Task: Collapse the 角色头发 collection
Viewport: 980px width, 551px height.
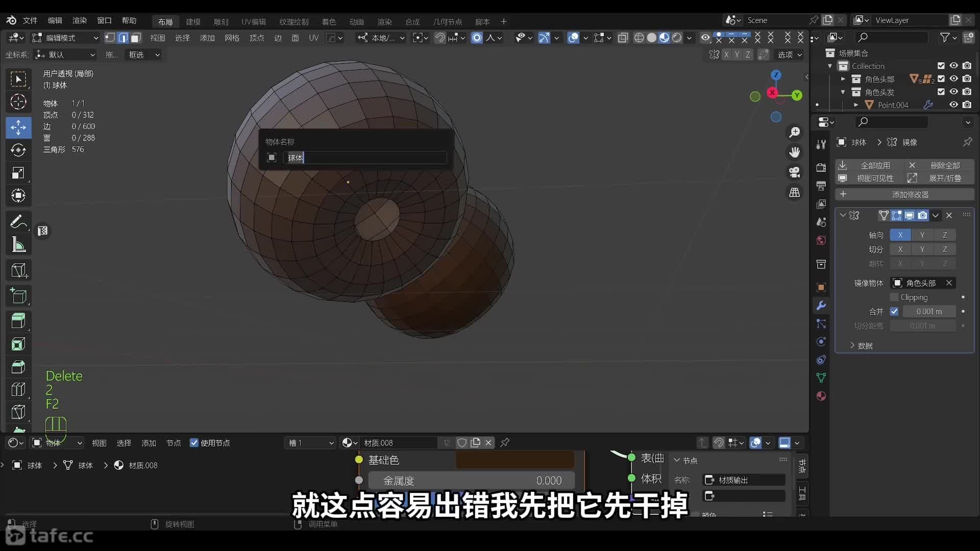Action: (843, 92)
